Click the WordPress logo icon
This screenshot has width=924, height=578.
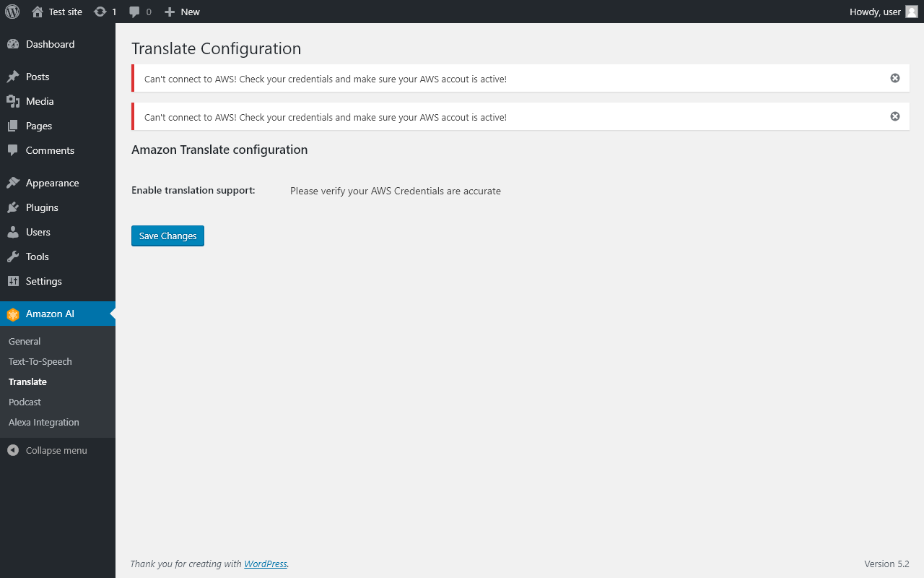[12, 12]
